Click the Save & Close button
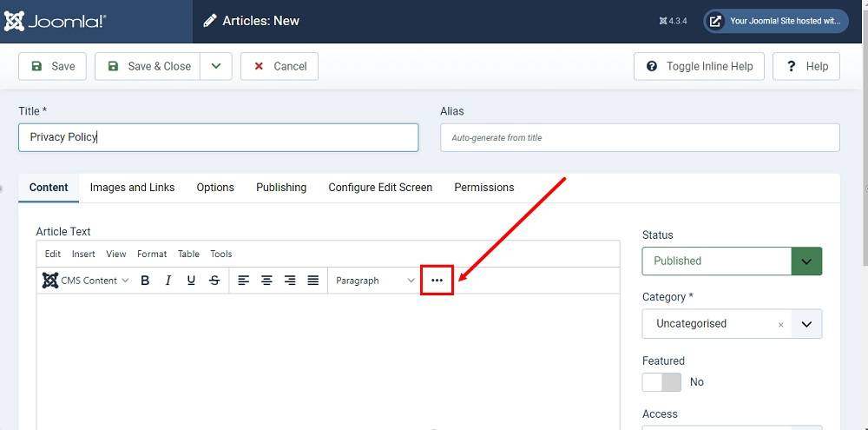This screenshot has width=868, height=430. pos(148,66)
